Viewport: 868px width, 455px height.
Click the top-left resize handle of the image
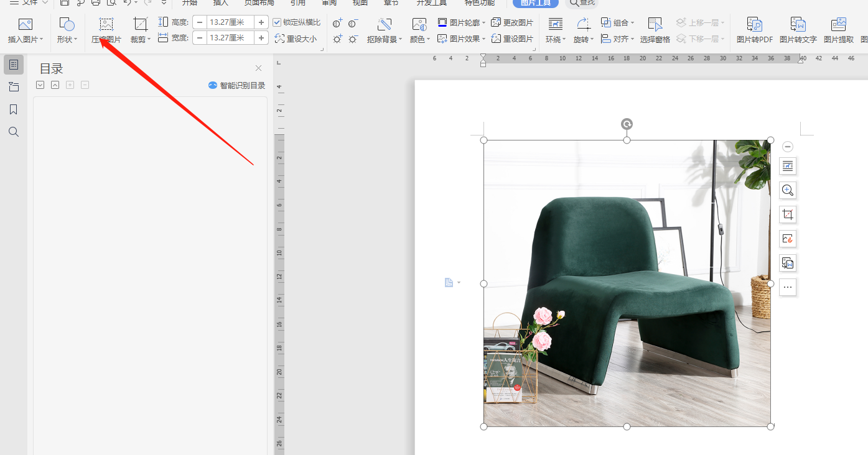coord(484,140)
